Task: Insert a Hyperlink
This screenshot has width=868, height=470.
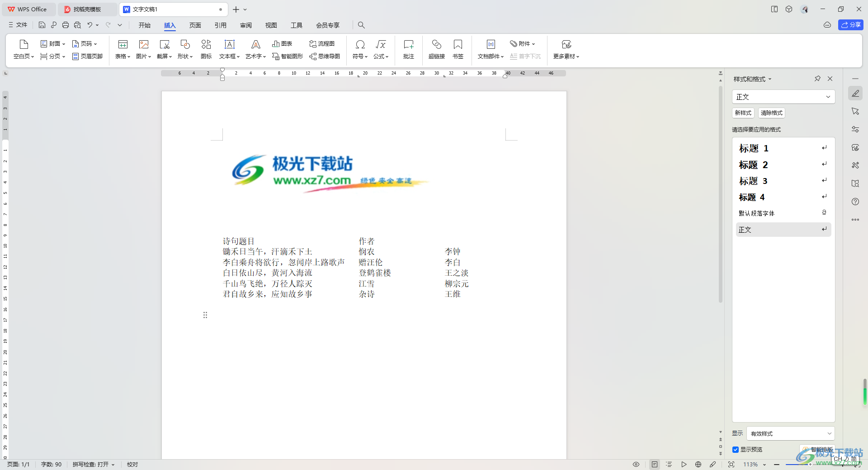Action: point(437,49)
